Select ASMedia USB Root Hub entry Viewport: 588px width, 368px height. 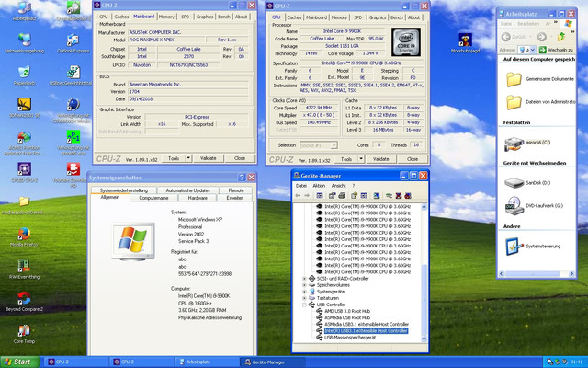(x=347, y=317)
